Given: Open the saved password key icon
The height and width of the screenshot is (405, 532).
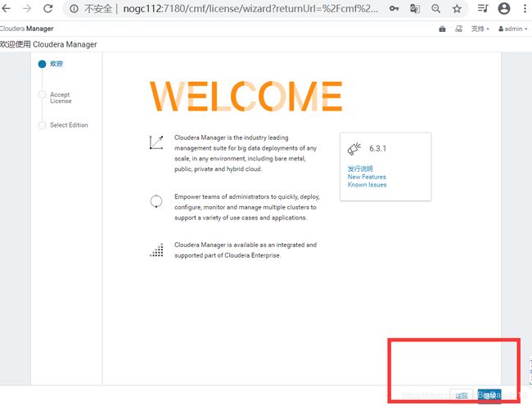Looking at the screenshot, I should click(x=394, y=8).
